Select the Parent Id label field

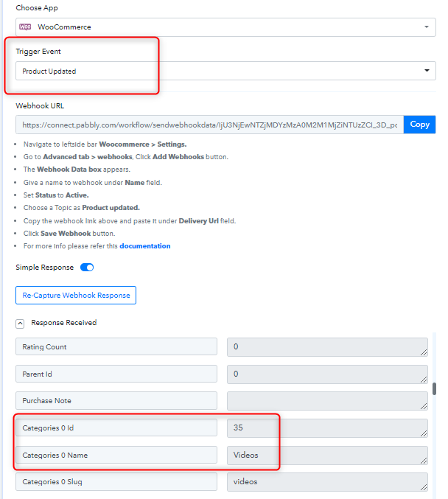(116, 374)
